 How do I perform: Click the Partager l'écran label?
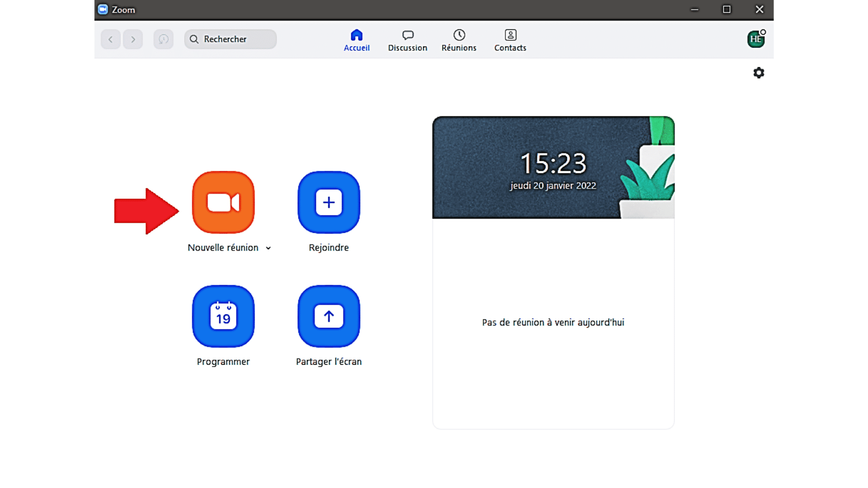329,361
